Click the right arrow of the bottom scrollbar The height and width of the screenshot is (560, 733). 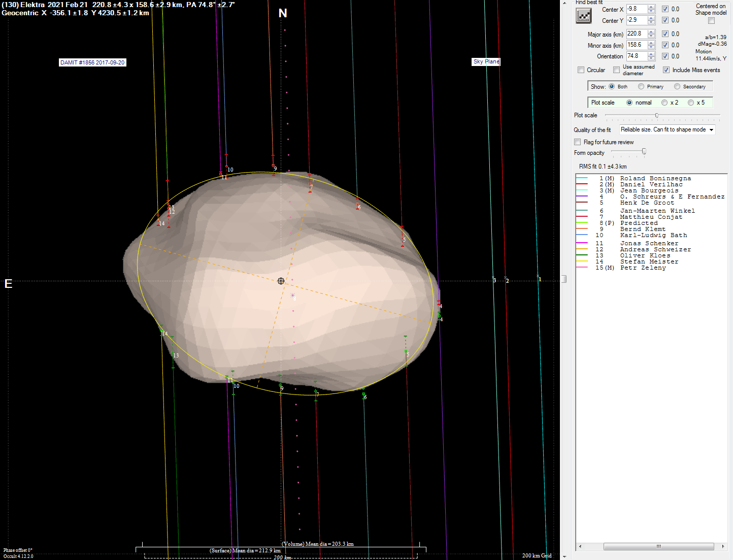pos(724,546)
